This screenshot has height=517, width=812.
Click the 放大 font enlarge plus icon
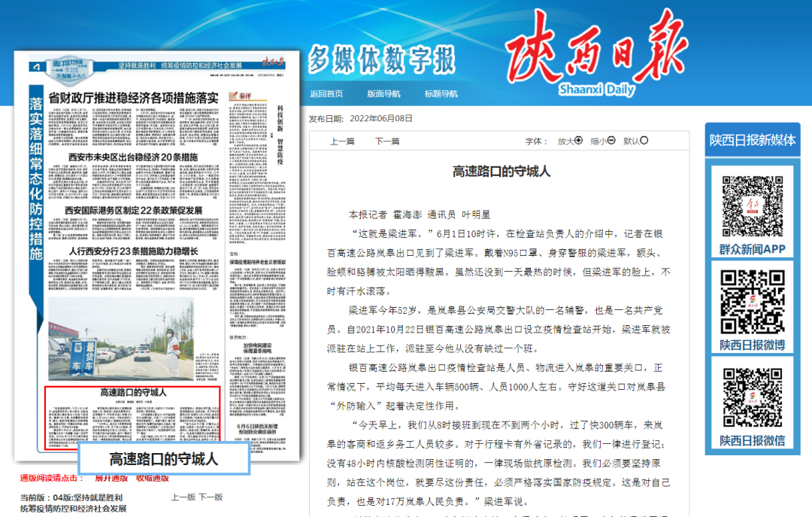pyautogui.click(x=578, y=141)
